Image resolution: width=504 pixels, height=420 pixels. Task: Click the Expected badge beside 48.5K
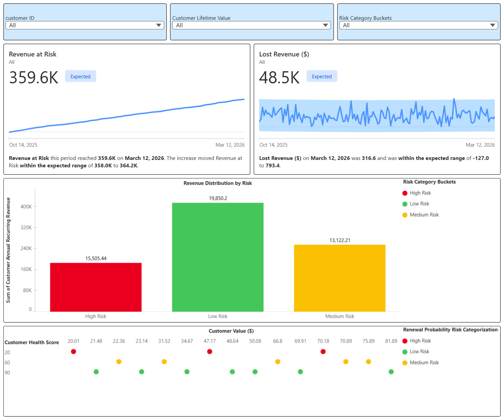(322, 76)
